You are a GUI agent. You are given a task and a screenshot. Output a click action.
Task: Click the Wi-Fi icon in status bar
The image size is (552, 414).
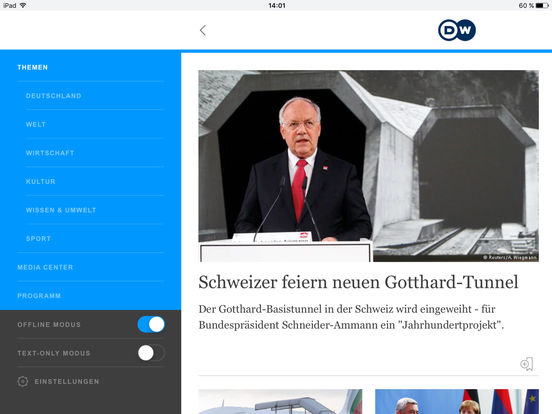tap(23, 5)
